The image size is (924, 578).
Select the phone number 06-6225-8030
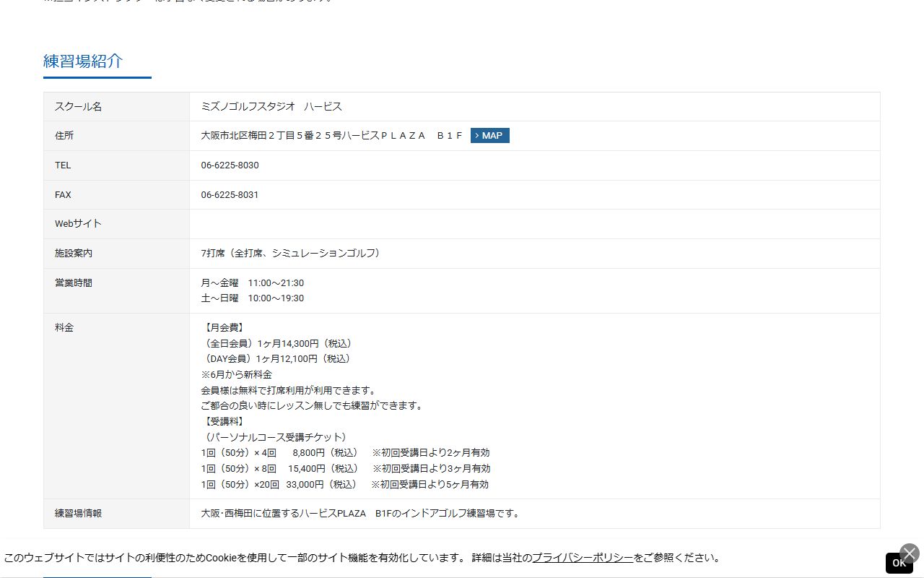(x=230, y=165)
